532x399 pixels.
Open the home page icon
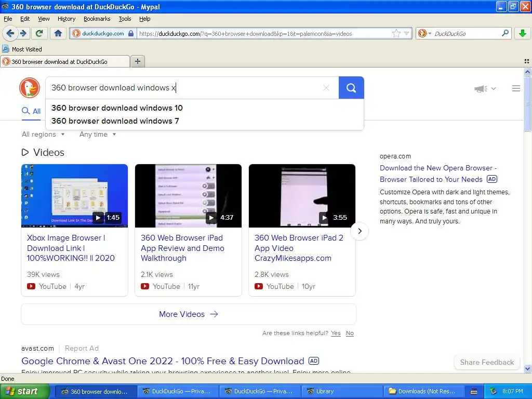(x=58, y=33)
